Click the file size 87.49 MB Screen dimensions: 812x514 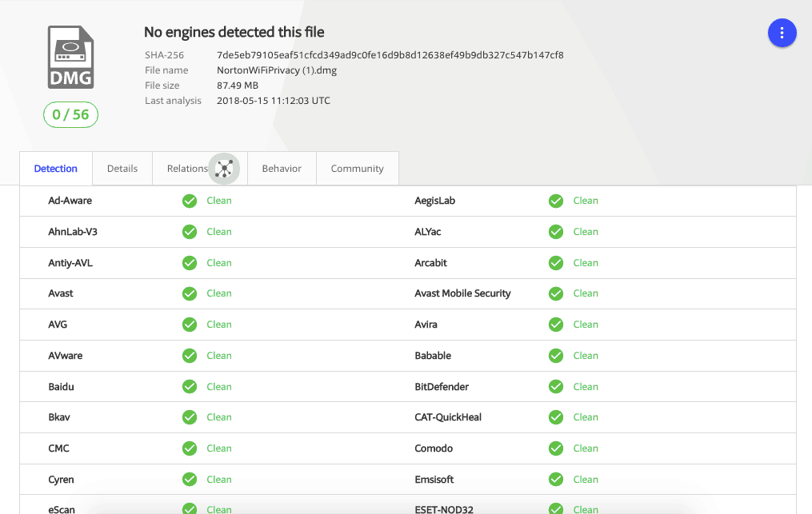click(237, 86)
